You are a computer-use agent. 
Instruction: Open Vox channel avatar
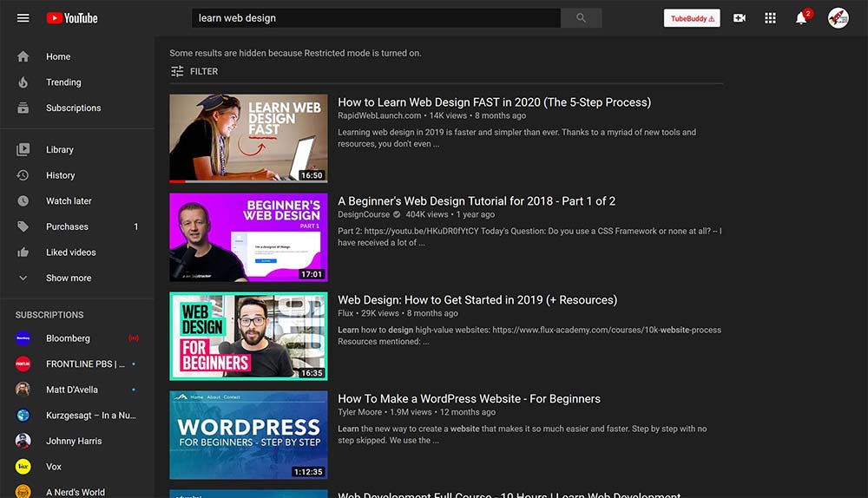click(23, 467)
